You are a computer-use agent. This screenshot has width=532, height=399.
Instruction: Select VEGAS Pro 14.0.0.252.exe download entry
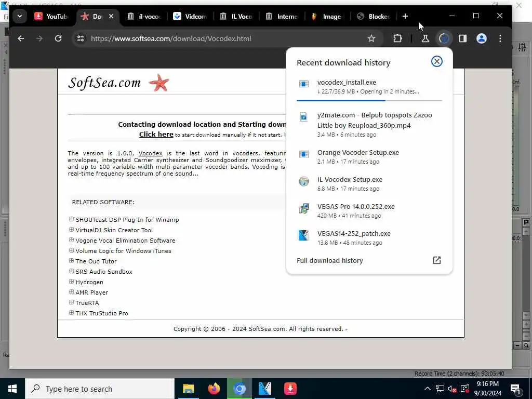click(369, 211)
